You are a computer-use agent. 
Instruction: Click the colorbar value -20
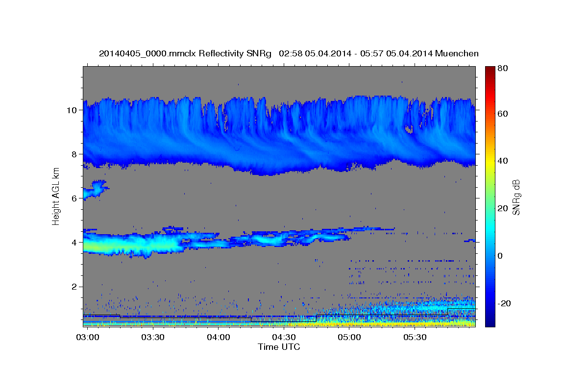click(x=504, y=303)
